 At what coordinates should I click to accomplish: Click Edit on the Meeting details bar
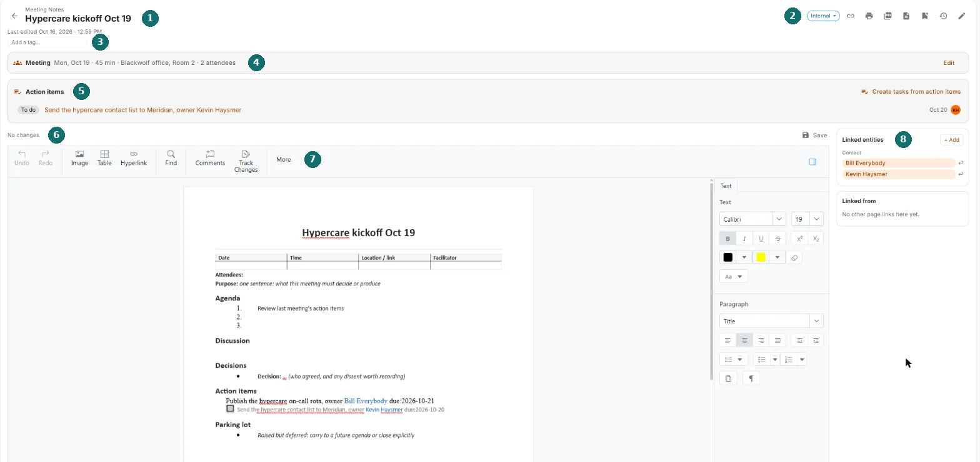pos(949,63)
